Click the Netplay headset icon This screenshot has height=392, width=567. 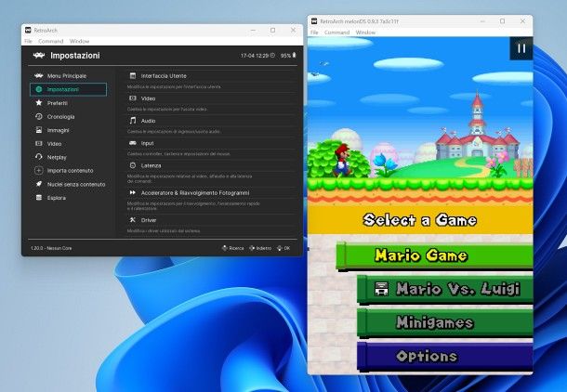tap(39, 157)
